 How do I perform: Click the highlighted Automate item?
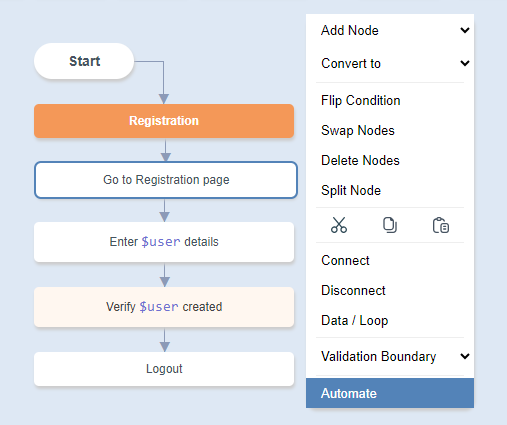point(390,393)
